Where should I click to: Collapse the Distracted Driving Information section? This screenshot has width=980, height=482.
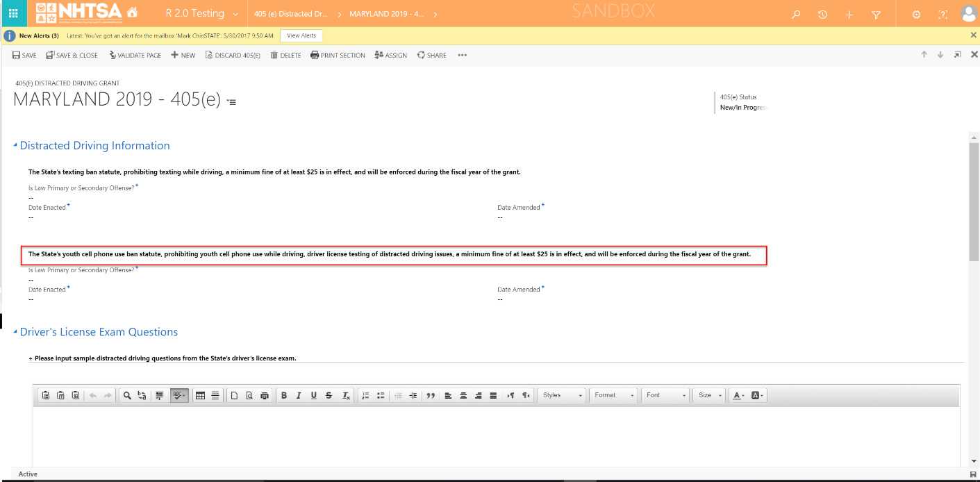click(16, 146)
